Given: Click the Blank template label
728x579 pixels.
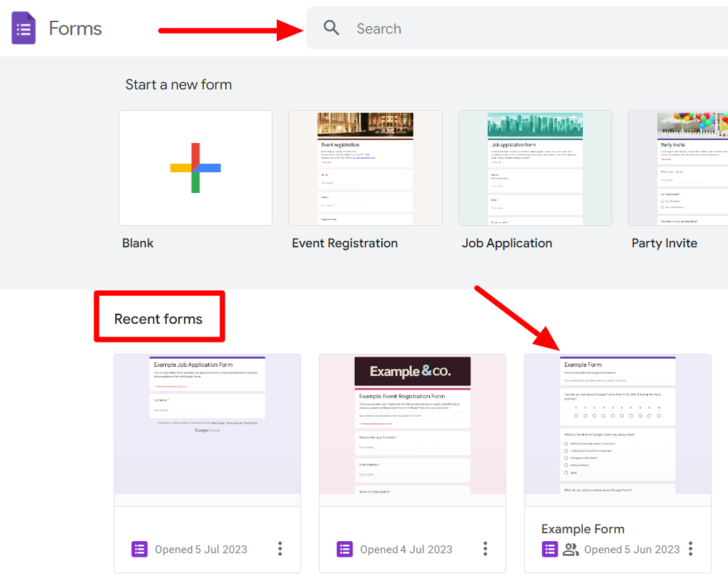Looking at the screenshot, I should (138, 243).
